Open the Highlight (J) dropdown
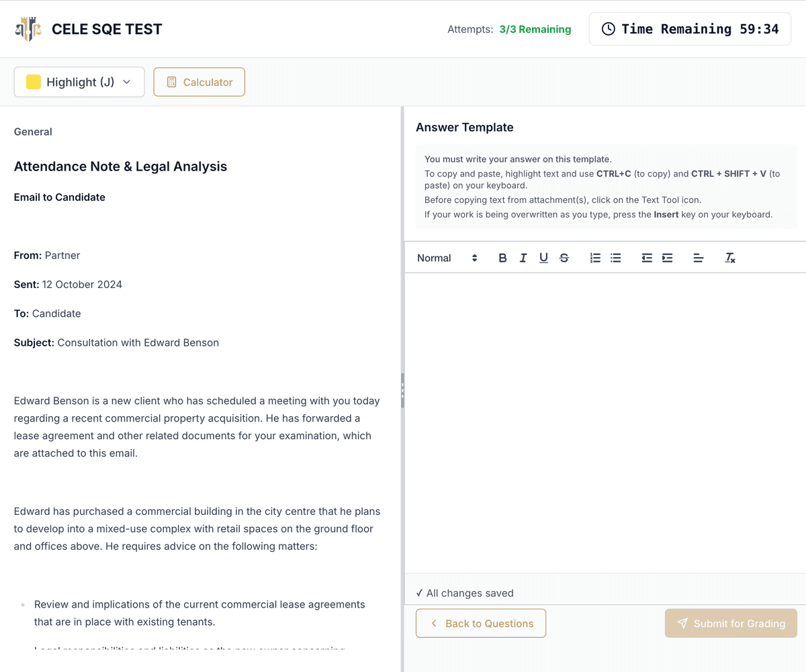Viewport: 806px width, 672px height. click(x=79, y=81)
